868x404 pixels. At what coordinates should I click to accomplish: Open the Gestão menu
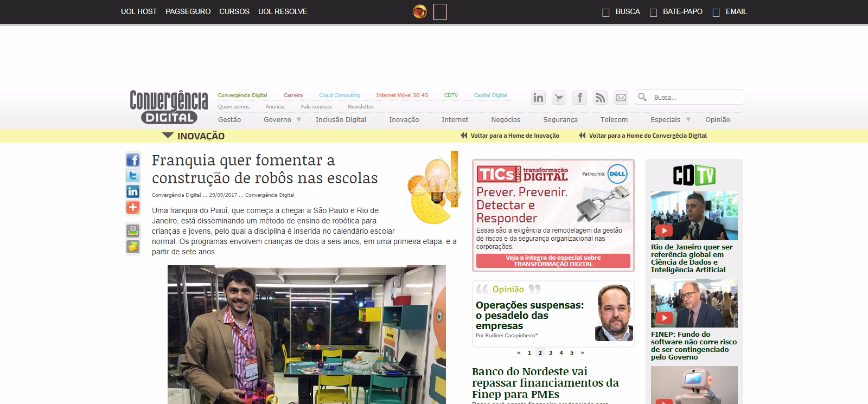[x=229, y=120]
